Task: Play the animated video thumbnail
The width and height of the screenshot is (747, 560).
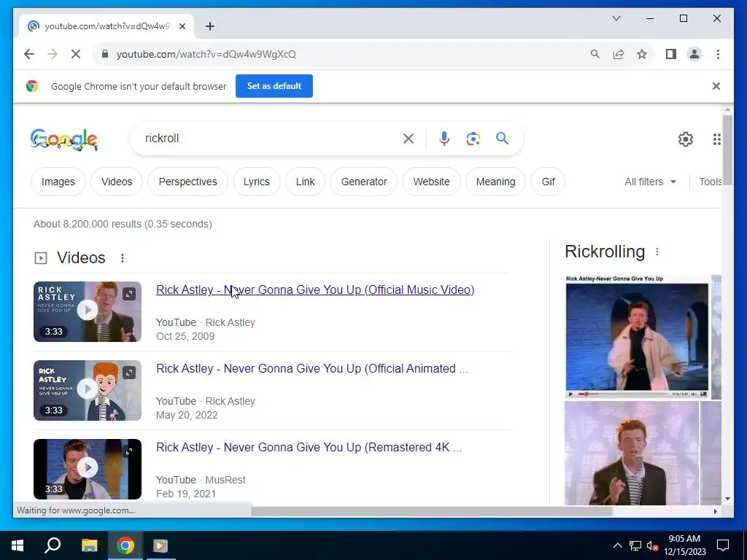Action: 88,389
